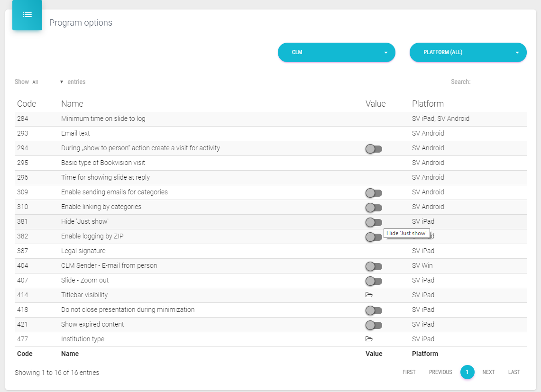Toggle the Hide 'Just show' switch
The width and height of the screenshot is (541, 392).
pyautogui.click(x=374, y=222)
